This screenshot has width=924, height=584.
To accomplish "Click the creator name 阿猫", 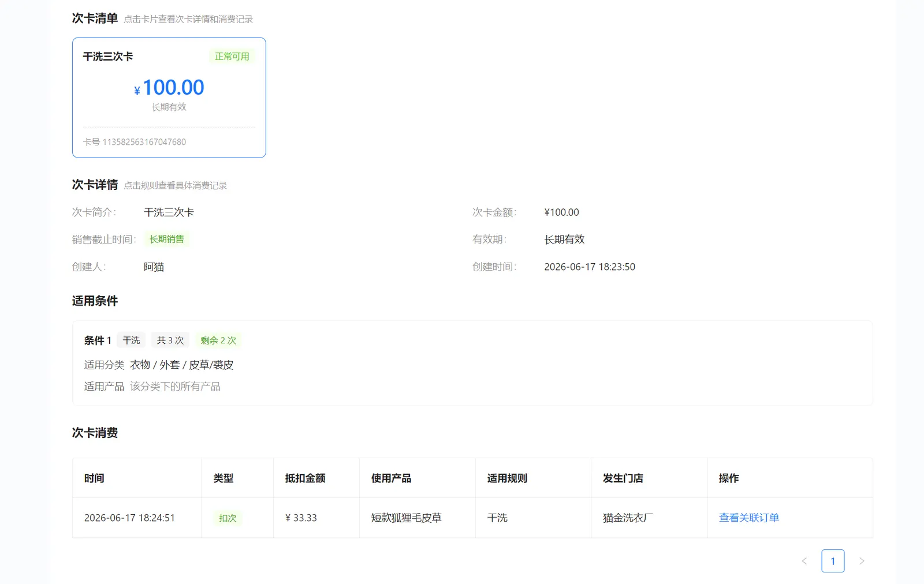I will pyautogui.click(x=154, y=267).
